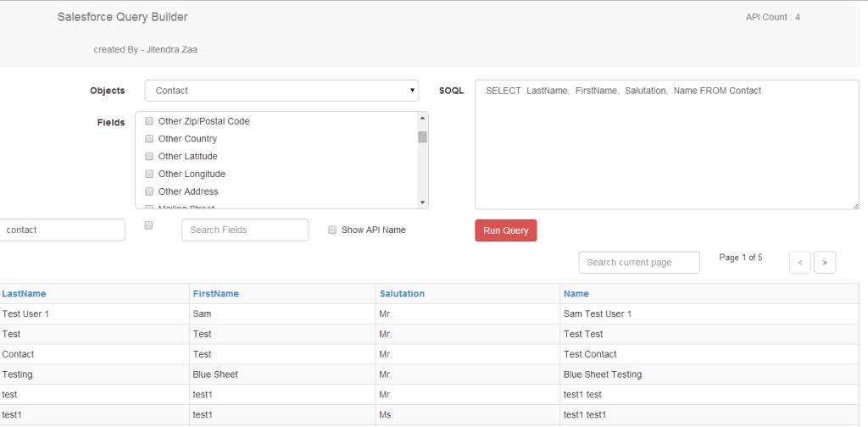The image size is (868, 427).
Task: Click the 'Test Contact' Name cell
Action: pos(709,354)
